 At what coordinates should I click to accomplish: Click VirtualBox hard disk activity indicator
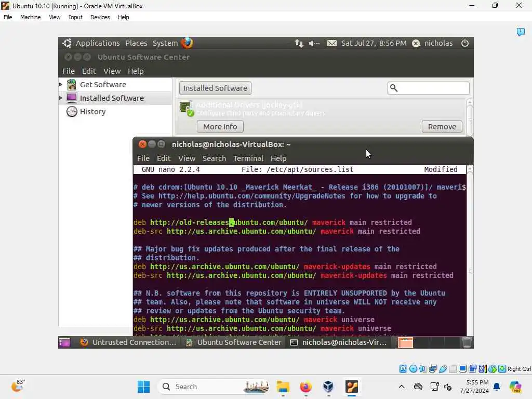(403, 369)
